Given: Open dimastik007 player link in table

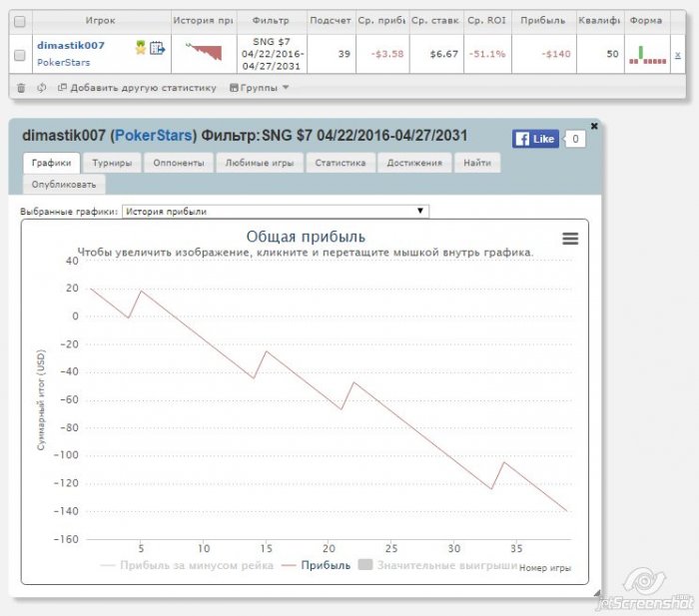Looking at the screenshot, I should (x=70, y=45).
